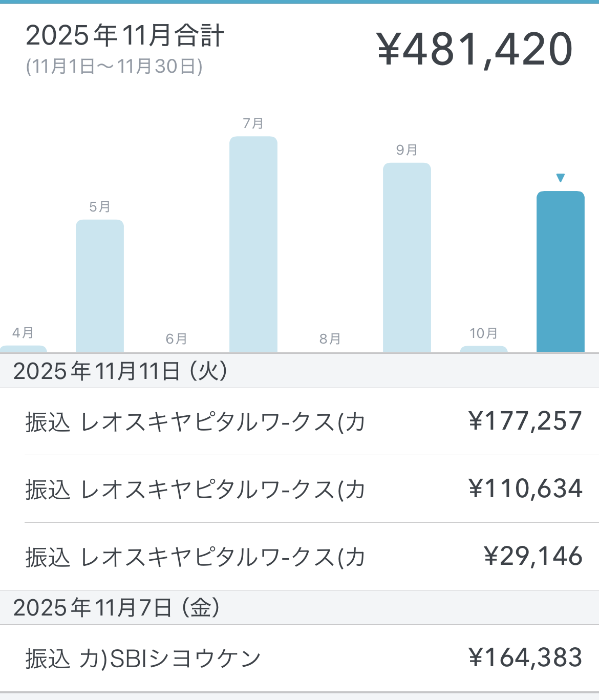
Task: Tap the (11月1日〜11月30日) date range
Action: (x=114, y=67)
